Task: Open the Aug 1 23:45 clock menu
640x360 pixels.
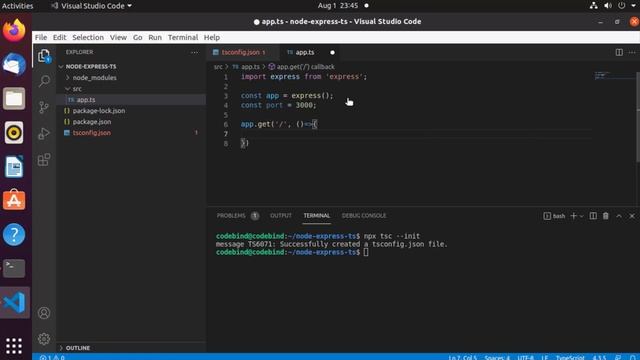Action: click(x=338, y=6)
